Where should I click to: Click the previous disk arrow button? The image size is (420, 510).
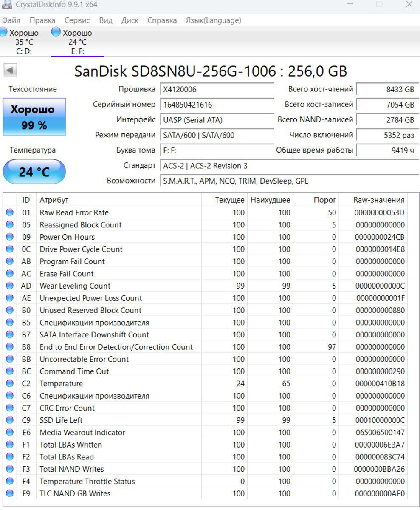point(11,71)
